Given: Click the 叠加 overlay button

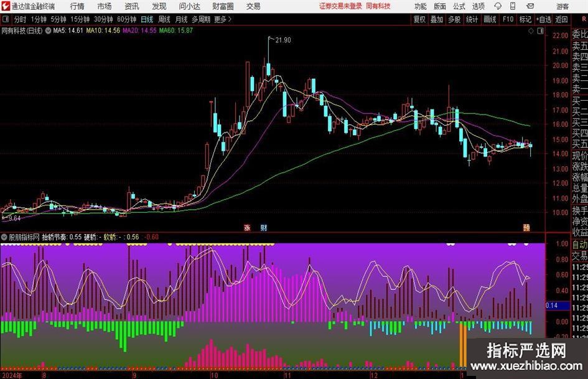Looking at the screenshot, I should (437, 19).
